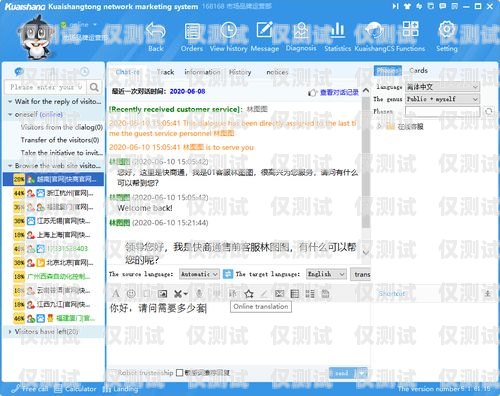Screen dimensions: 500x396
Task: Switch to the History tab
Action: (240, 72)
